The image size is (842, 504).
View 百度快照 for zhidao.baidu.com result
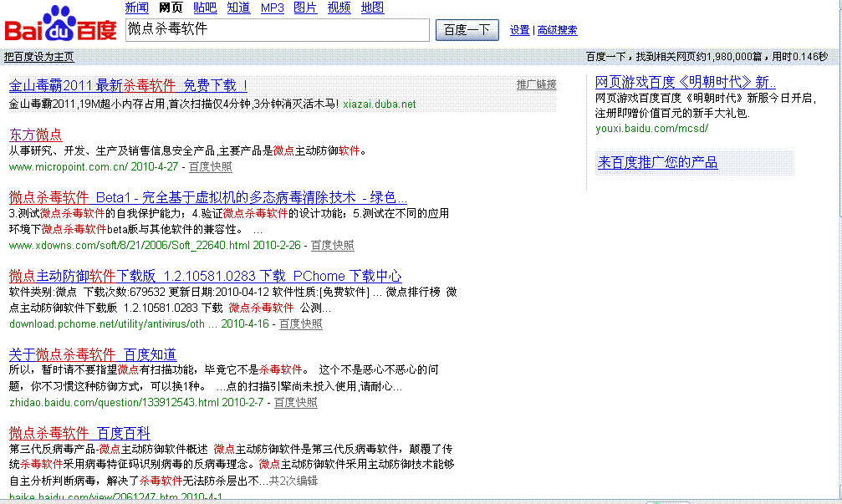(x=296, y=403)
